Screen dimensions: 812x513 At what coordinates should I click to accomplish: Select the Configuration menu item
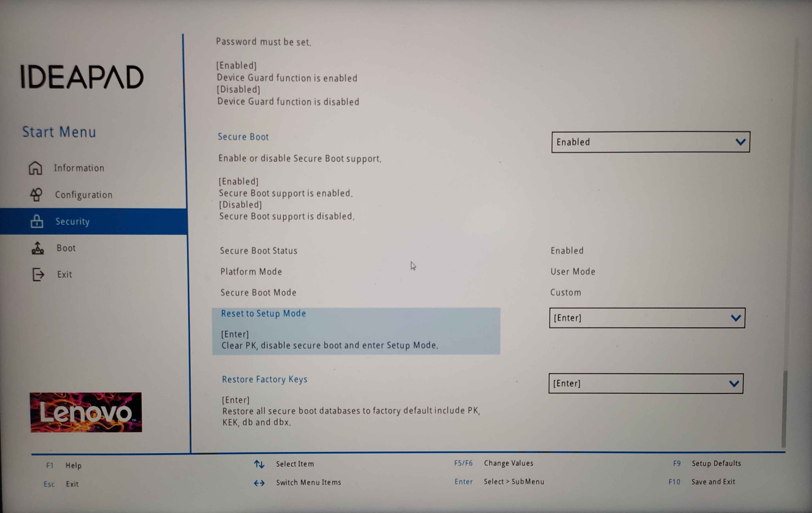click(x=84, y=195)
